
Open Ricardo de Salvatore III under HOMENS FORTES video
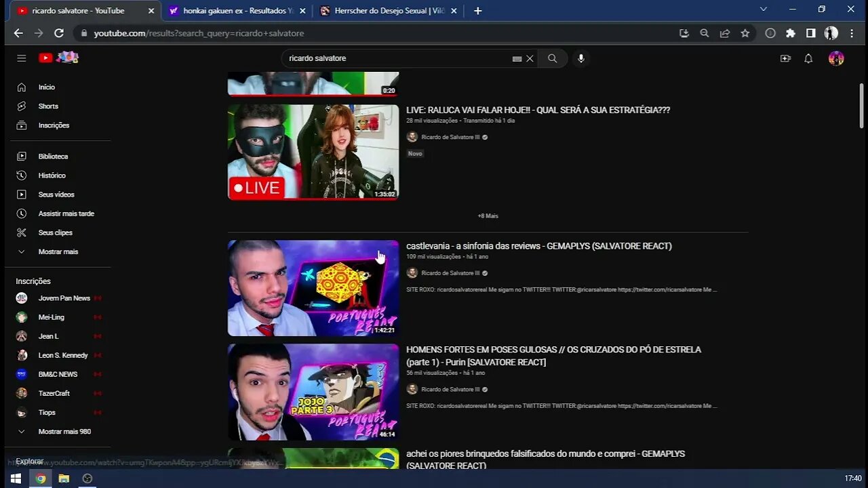(x=450, y=390)
